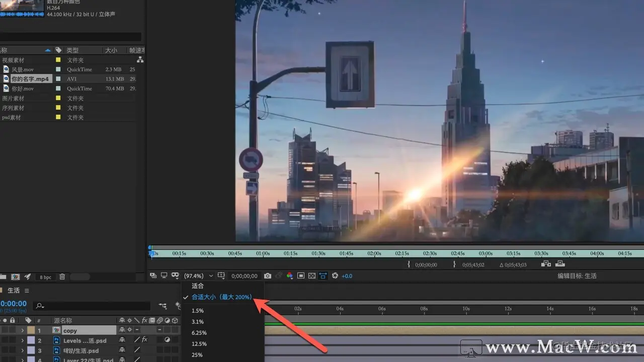
Task: Click the trash delete icon in project panel
Action: [x=62, y=277]
